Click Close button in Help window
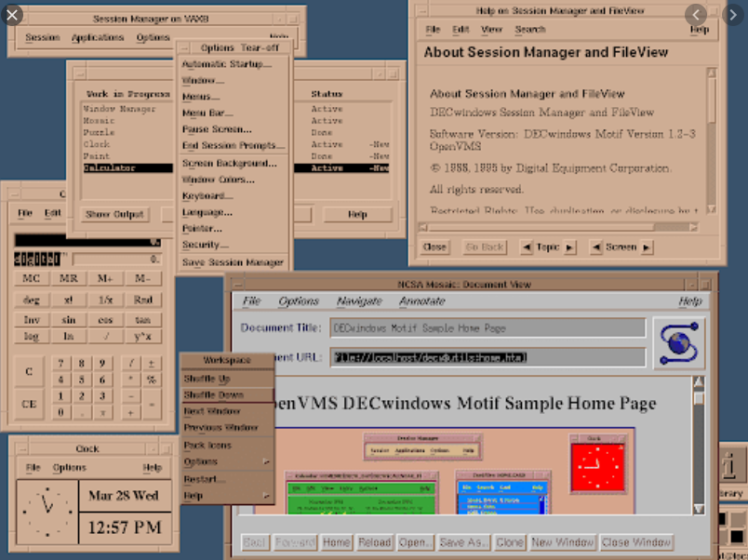 click(x=434, y=247)
